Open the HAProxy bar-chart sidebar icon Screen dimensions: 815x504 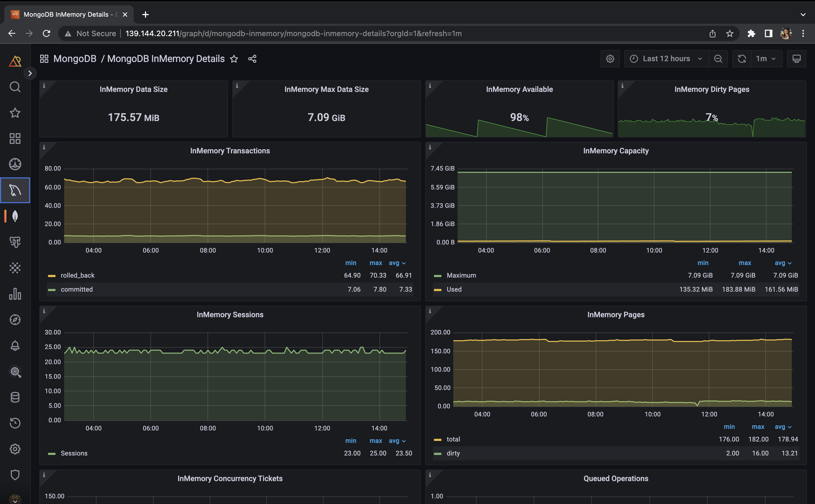[x=15, y=294]
